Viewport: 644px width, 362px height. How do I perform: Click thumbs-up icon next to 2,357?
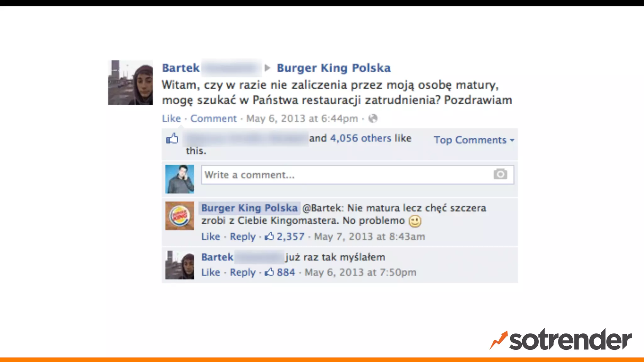click(269, 236)
